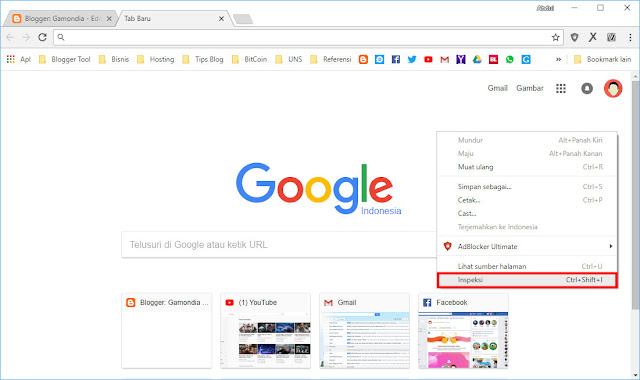Viewport: 640px width, 380px height.
Task: Open the Bookmark lain folder
Action: pyautogui.click(x=603, y=59)
